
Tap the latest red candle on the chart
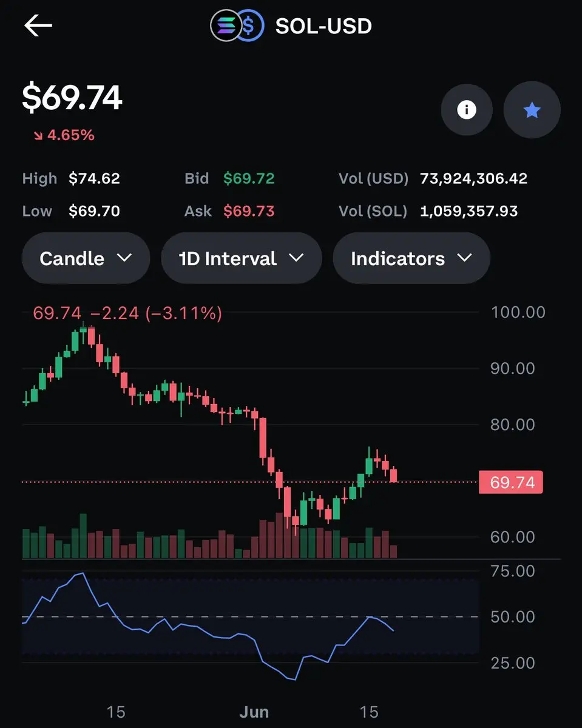click(393, 474)
